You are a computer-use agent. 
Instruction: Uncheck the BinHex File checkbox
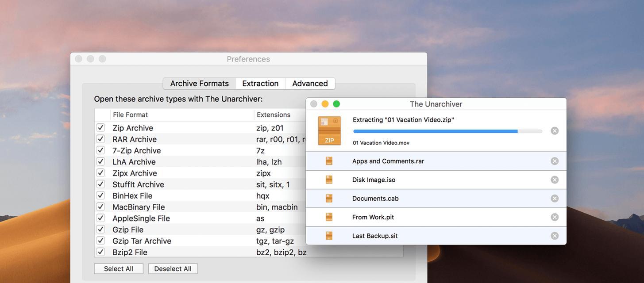coord(100,195)
